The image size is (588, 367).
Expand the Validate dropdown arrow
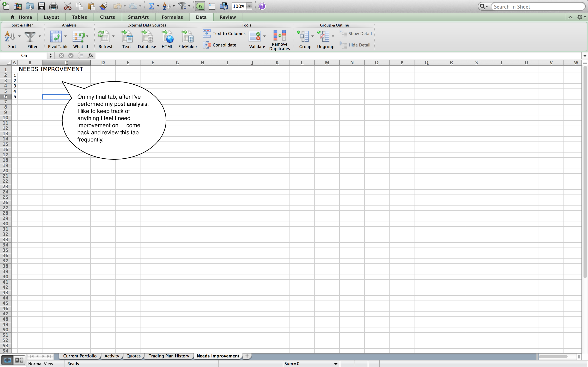click(264, 36)
